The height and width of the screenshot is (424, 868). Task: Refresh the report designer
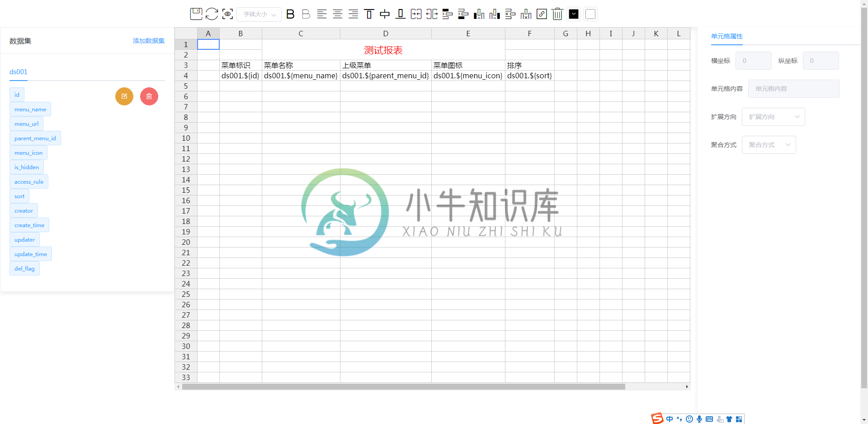pos(212,14)
